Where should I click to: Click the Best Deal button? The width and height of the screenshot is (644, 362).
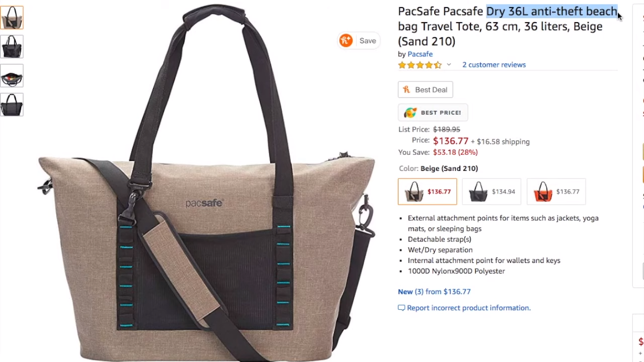point(426,89)
